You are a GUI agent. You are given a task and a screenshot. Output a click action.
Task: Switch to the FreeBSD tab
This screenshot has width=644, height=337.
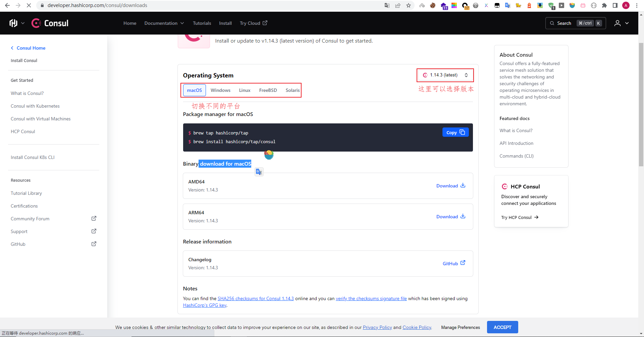coord(268,90)
